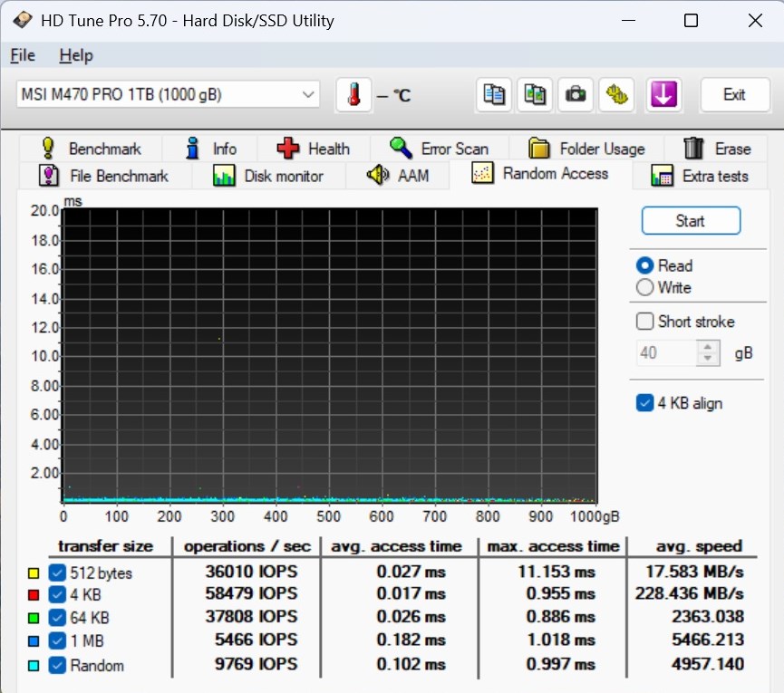Open the Error Scan magnifier tab
Viewport: 784px width, 693px height.
[440, 149]
